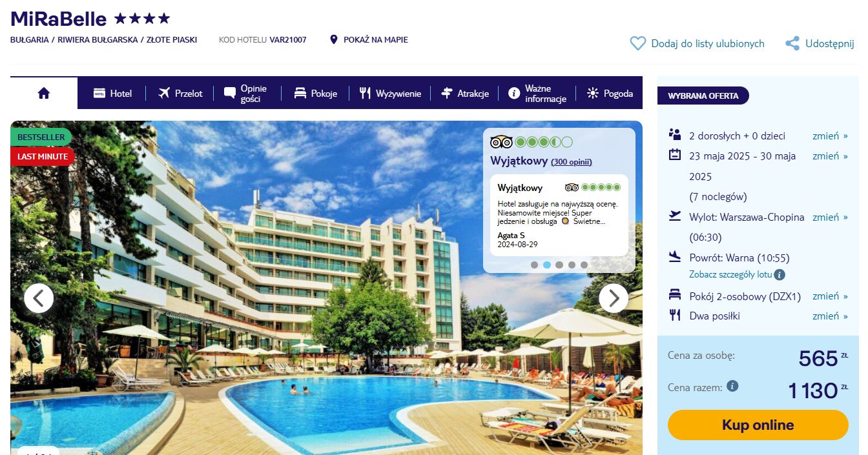Screen dimensions: 868x455
Task: Open the Wyżywienie tab
Action: click(x=390, y=94)
